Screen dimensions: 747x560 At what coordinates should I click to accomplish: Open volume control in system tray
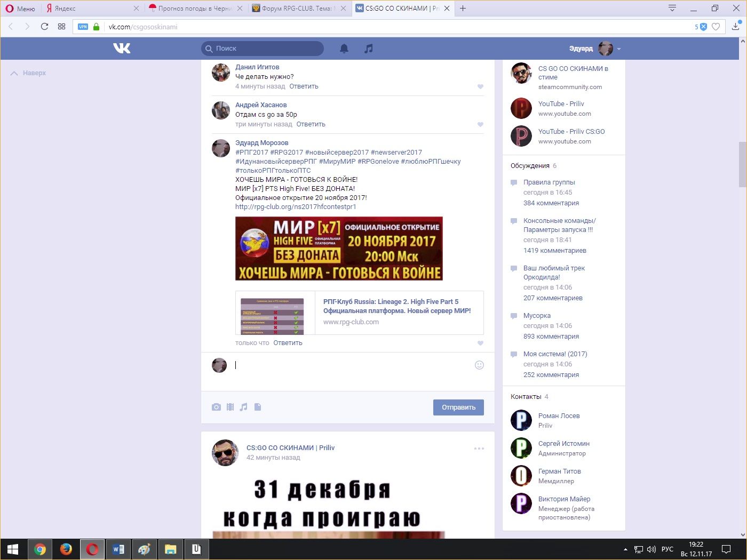[651, 549]
